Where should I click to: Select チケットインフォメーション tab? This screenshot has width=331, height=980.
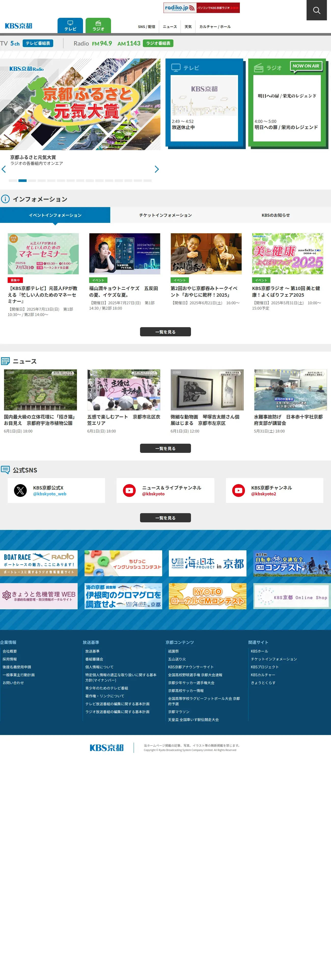tap(165, 215)
